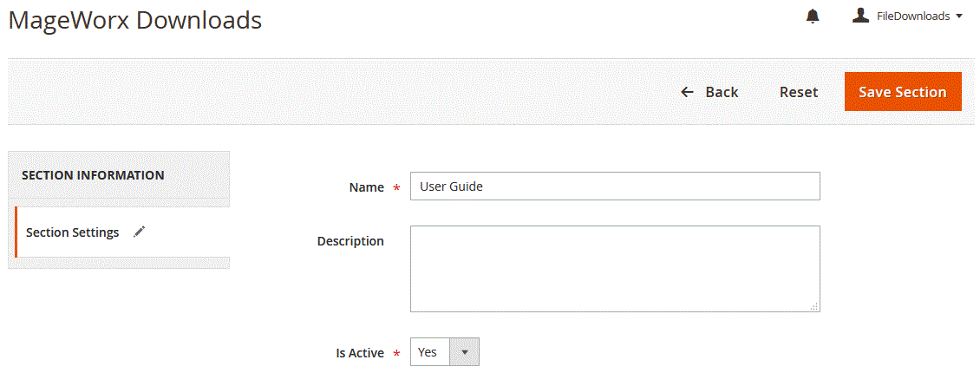This screenshot has height=373, width=980.
Task: Open the Is Active dropdown arrow
Action: tap(464, 352)
